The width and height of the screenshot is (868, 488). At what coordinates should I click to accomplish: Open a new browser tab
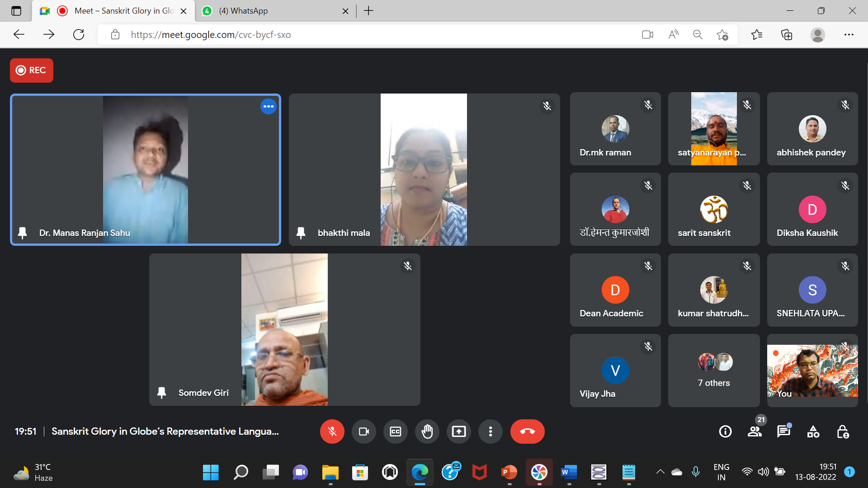click(368, 11)
